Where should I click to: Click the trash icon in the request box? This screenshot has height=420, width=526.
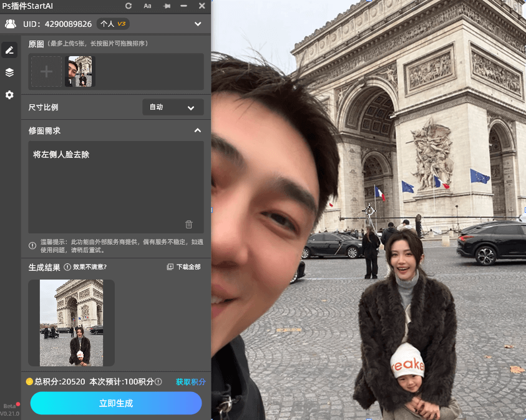[x=189, y=223]
